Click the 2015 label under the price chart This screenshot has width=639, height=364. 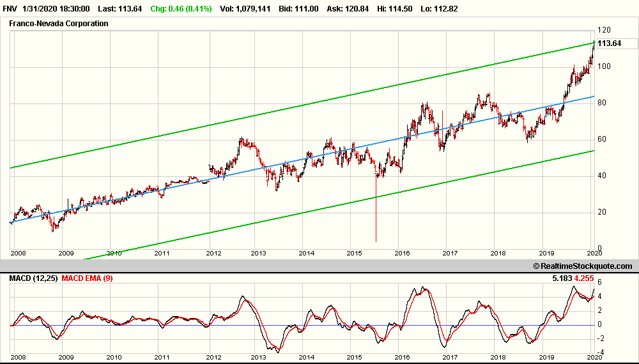[x=354, y=254]
